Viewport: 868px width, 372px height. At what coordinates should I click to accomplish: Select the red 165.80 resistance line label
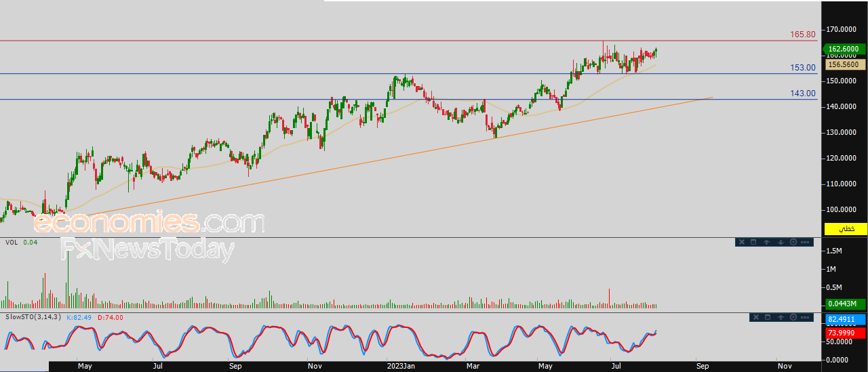click(x=802, y=35)
